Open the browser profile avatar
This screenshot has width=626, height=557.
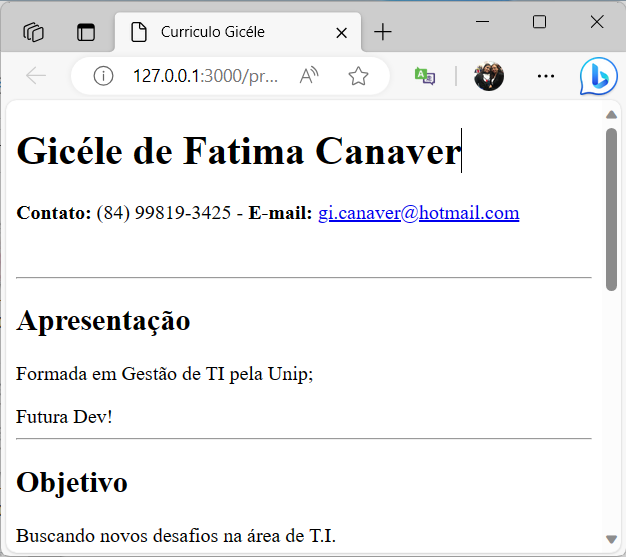(x=489, y=76)
